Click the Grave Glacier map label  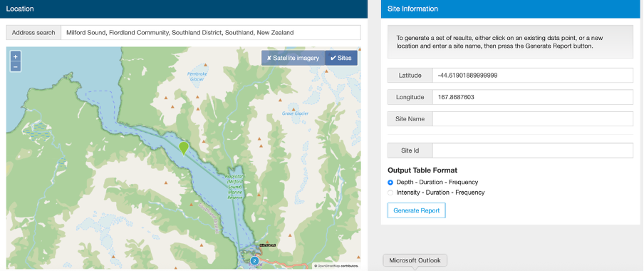[296, 113]
